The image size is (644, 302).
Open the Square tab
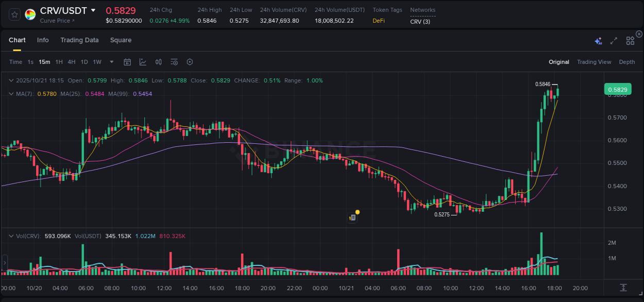(121, 40)
